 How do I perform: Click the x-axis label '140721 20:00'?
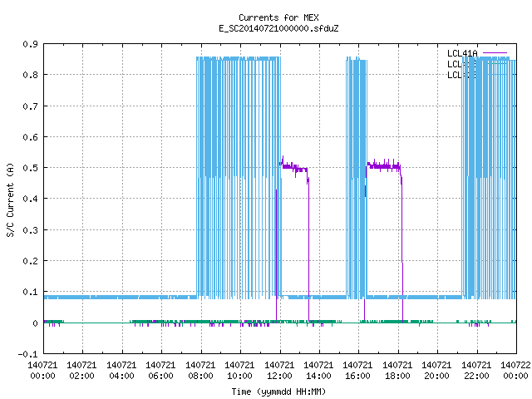(436, 371)
